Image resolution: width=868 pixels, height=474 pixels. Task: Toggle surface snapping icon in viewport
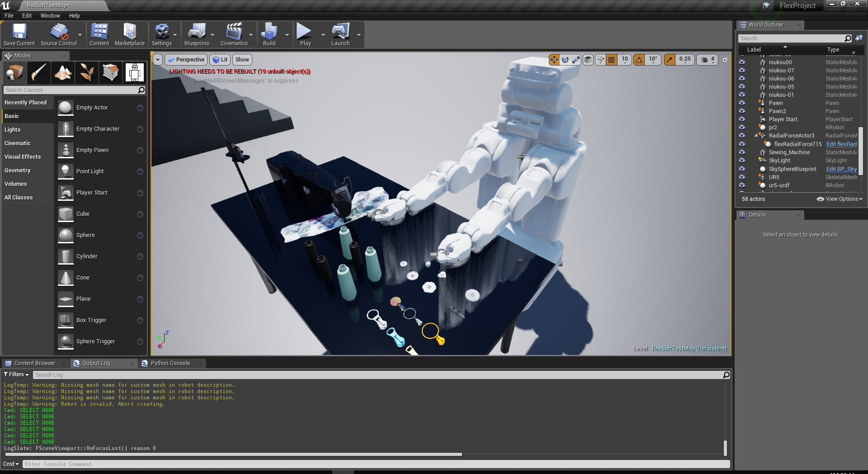(600, 60)
